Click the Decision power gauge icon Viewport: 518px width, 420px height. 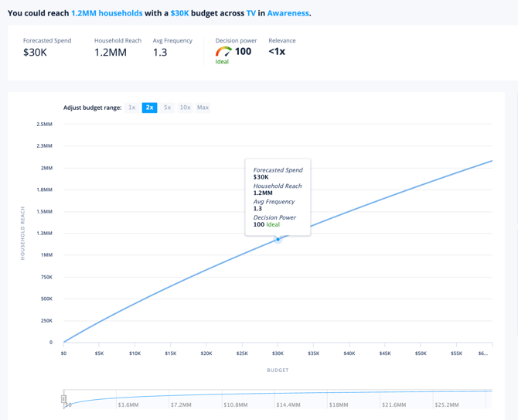click(223, 52)
